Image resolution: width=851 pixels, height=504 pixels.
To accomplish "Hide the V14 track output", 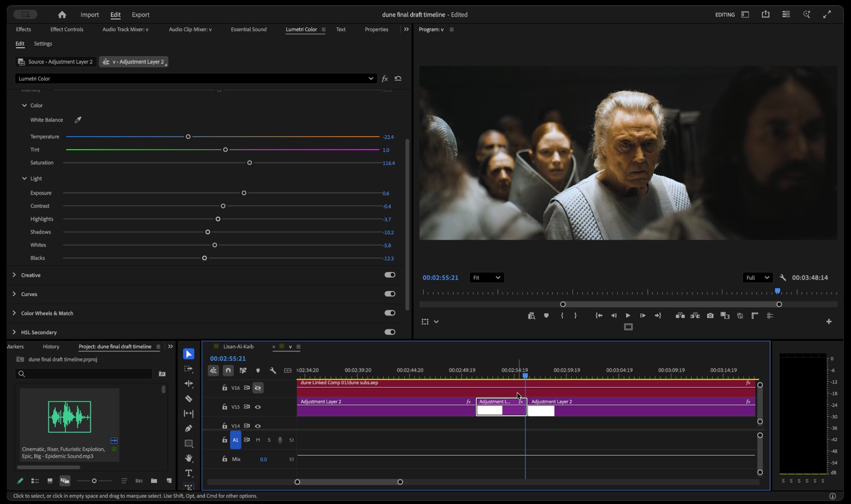I will click(258, 426).
